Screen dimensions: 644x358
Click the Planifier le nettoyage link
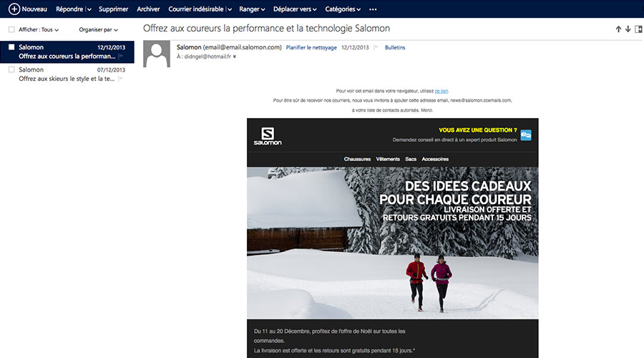pyautogui.click(x=311, y=48)
